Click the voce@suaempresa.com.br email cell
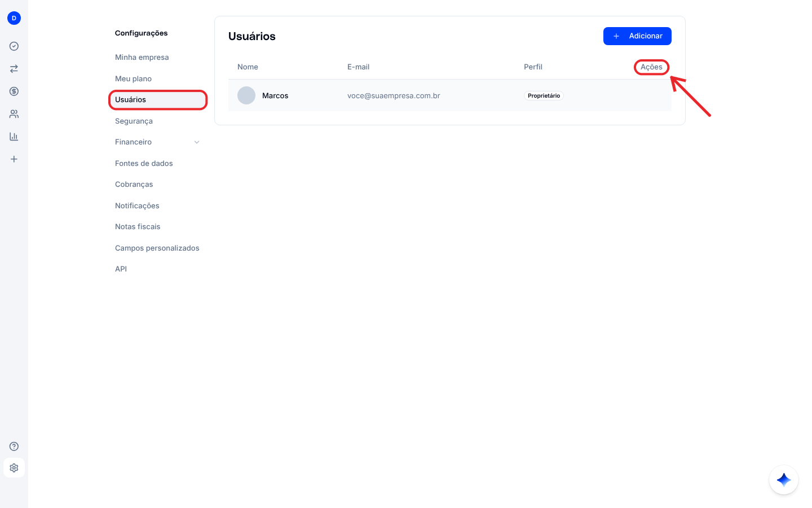The height and width of the screenshot is (508, 812). click(394, 96)
